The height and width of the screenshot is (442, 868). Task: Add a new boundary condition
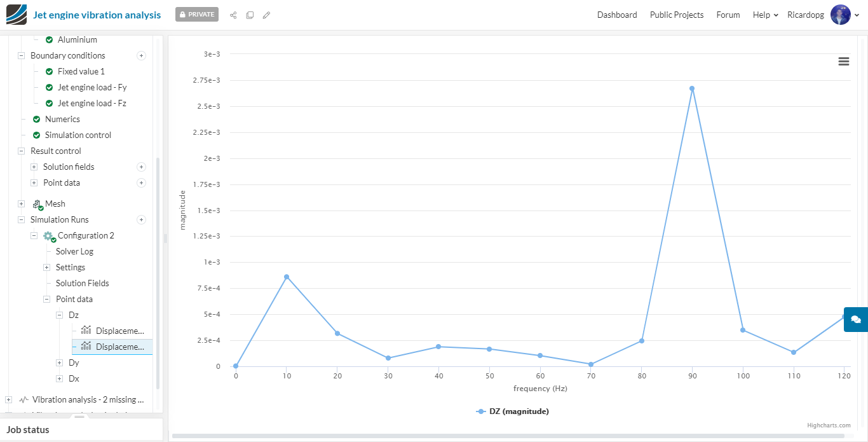142,55
